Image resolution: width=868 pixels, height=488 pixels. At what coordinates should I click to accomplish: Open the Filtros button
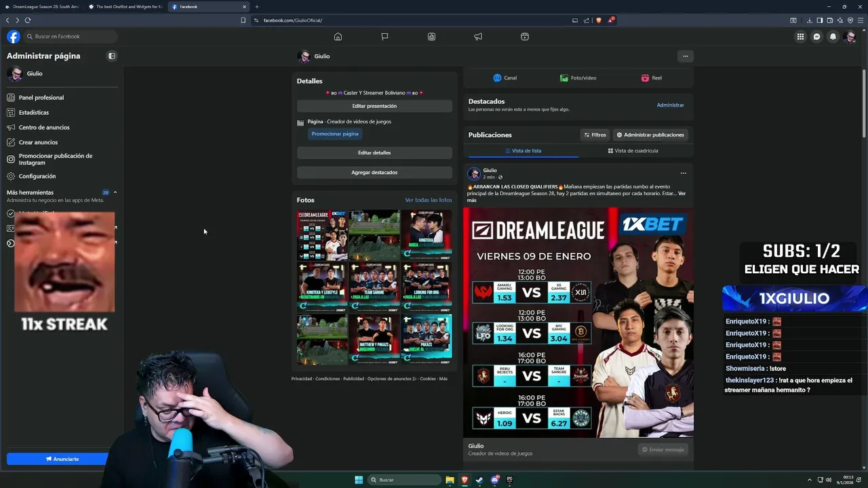tap(595, 135)
